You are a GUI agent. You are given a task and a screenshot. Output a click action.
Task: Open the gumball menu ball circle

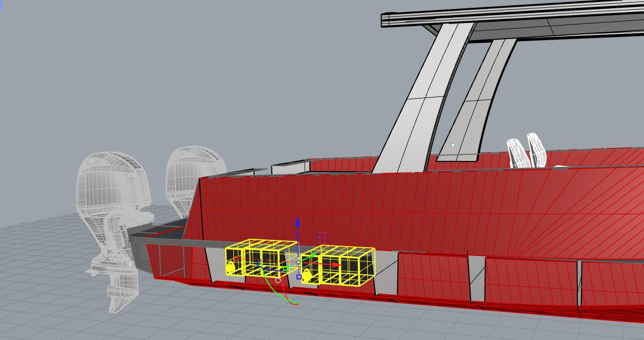[278, 280]
